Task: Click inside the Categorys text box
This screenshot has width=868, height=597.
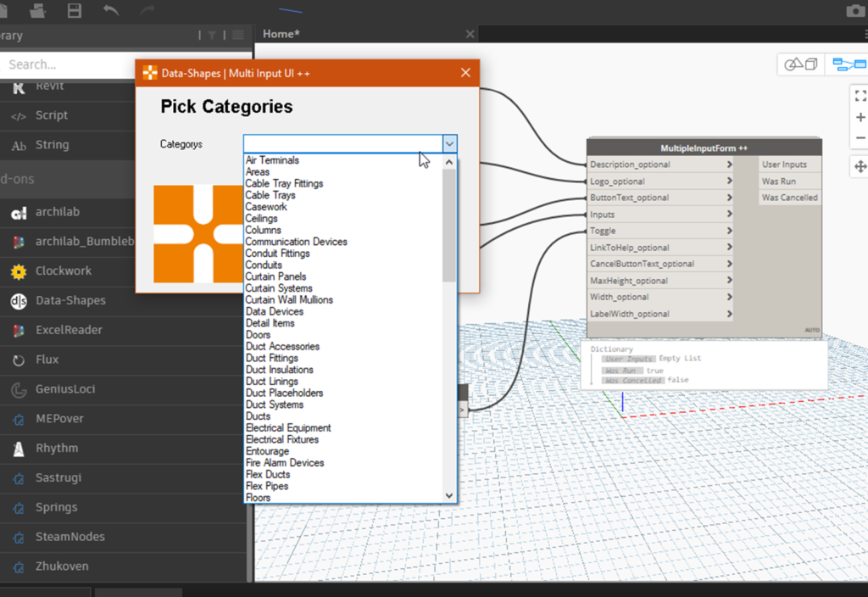Action: point(343,144)
